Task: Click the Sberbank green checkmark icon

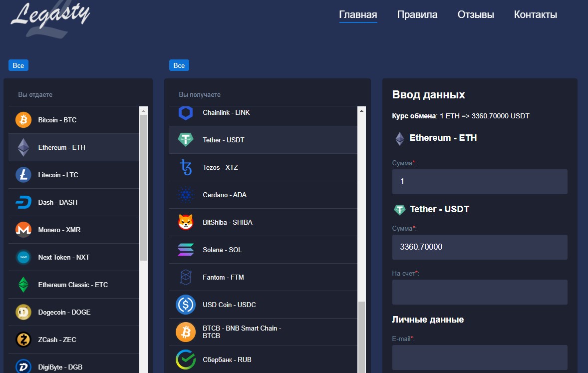Action: pyautogui.click(x=186, y=360)
